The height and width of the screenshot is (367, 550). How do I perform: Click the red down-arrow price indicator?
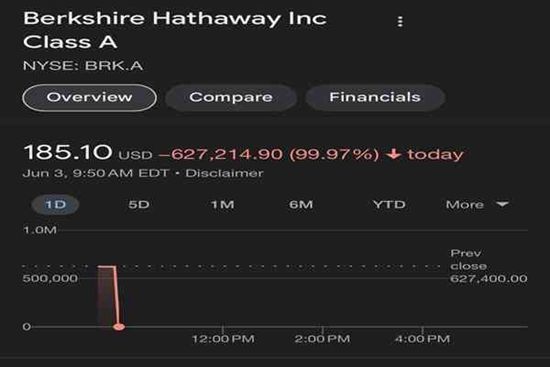coord(394,154)
